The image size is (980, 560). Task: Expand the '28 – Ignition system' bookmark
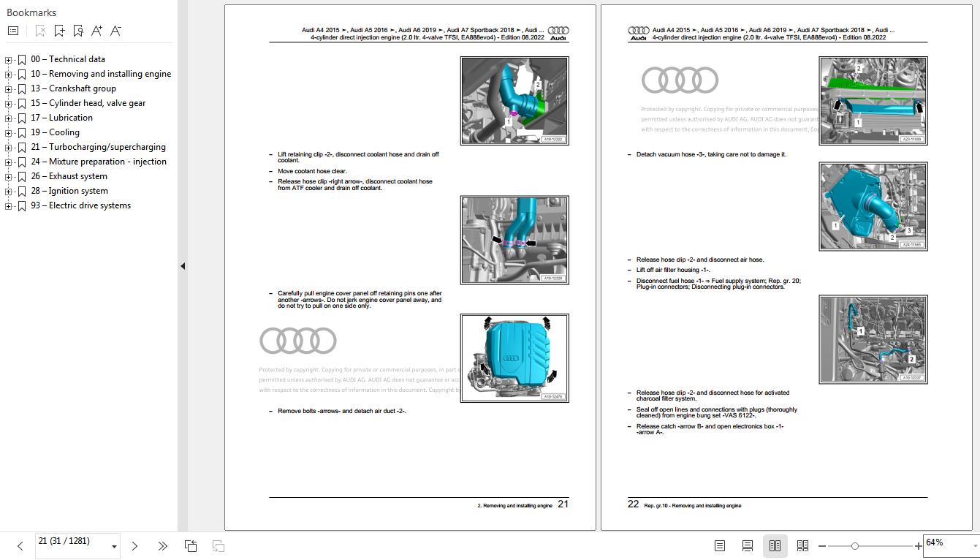tap(8, 192)
